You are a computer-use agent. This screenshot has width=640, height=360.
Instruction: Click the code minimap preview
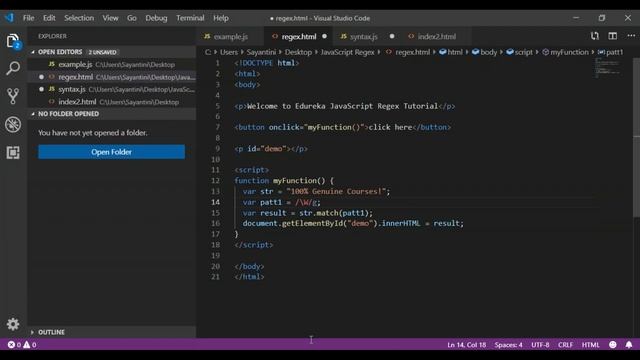coord(607,68)
